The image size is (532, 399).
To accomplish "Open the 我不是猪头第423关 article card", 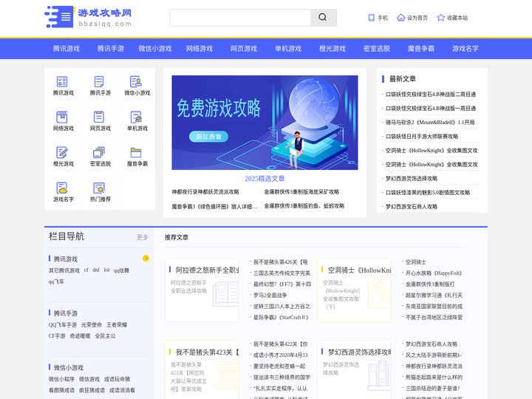I will 202,370.
